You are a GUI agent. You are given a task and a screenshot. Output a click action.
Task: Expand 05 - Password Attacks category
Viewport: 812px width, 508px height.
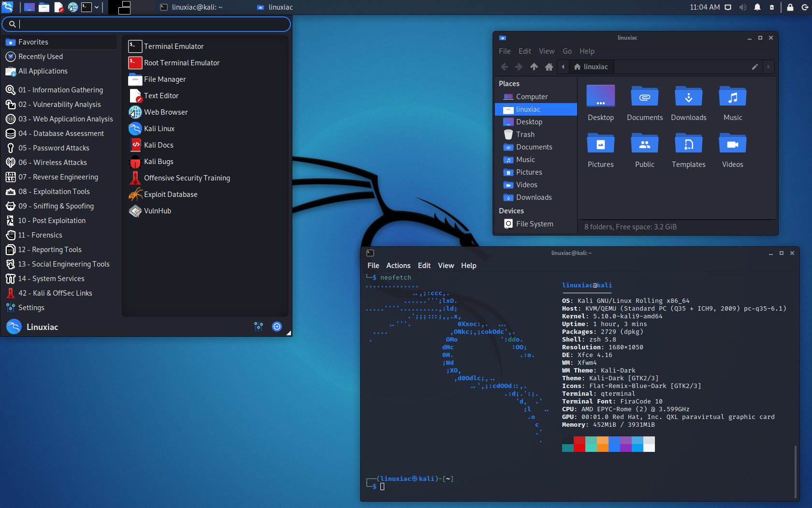coord(60,148)
